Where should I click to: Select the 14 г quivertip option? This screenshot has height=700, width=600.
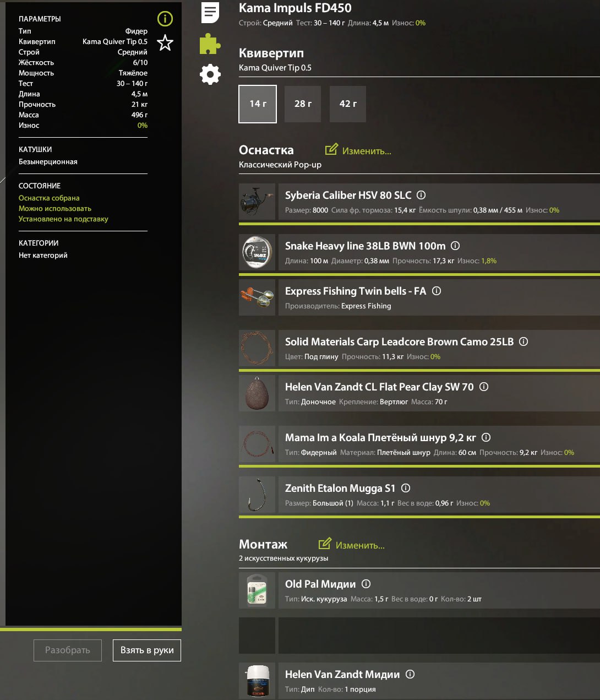click(x=258, y=104)
